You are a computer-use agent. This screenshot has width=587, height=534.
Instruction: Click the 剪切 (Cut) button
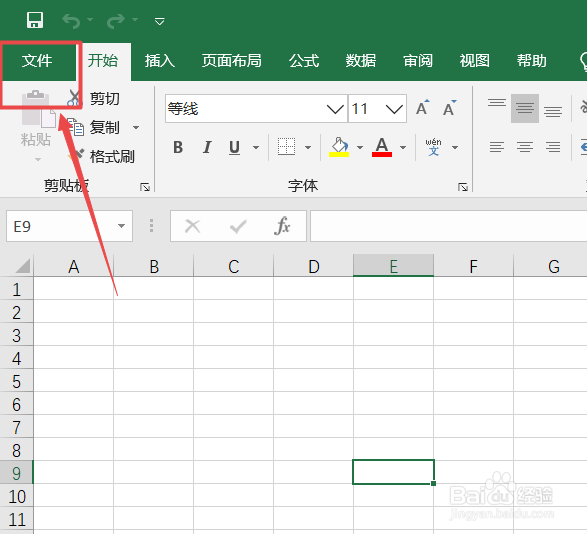pos(94,99)
